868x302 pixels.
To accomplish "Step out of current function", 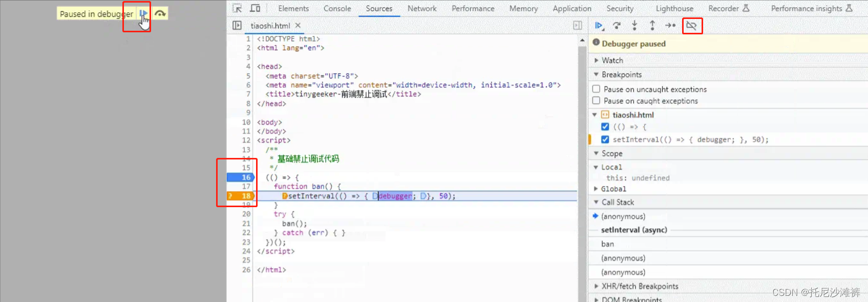I will tap(652, 25).
